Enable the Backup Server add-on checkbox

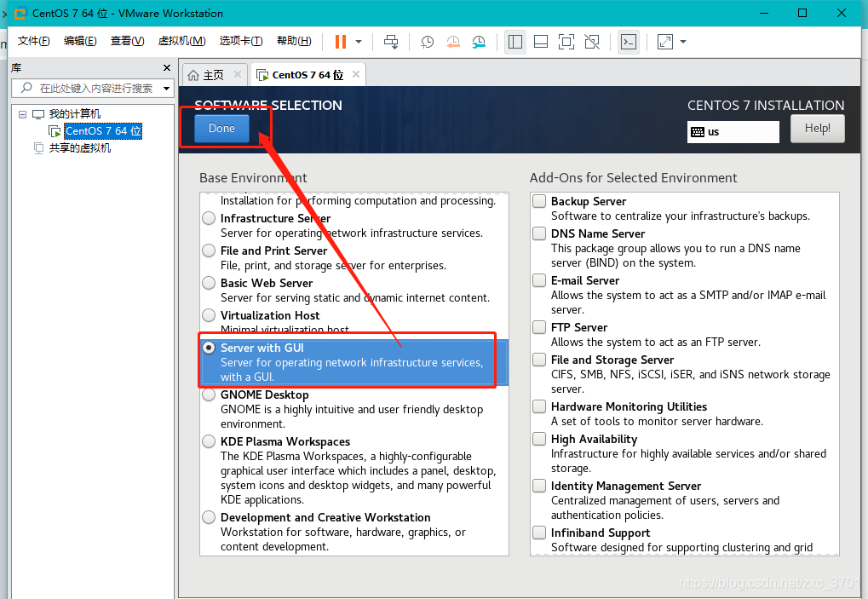[539, 201]
